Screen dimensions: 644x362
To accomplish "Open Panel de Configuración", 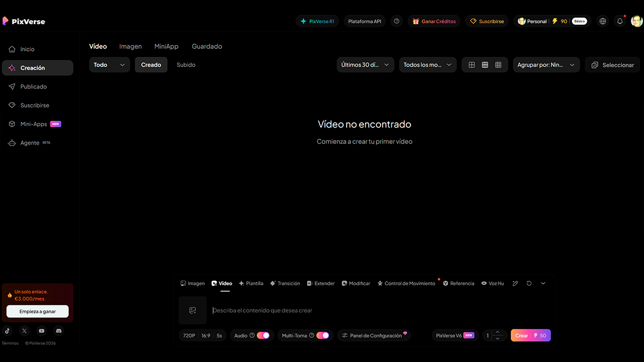I will click(374, 335).
